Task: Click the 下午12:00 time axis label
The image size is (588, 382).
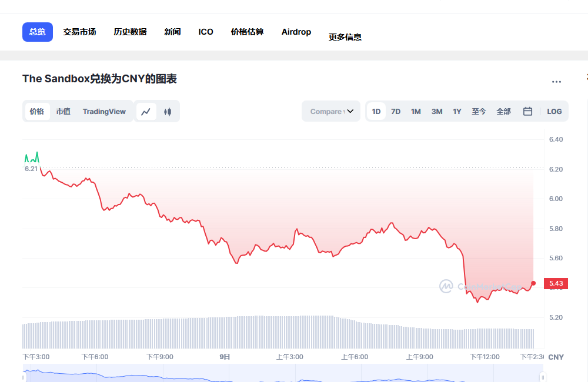Action: coord(485,357)
